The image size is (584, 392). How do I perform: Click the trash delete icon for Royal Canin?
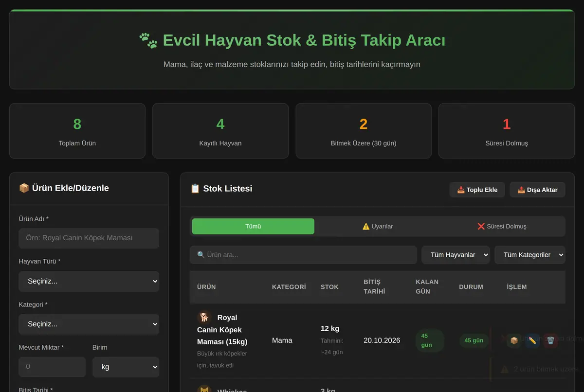click(x=550, y=340)
